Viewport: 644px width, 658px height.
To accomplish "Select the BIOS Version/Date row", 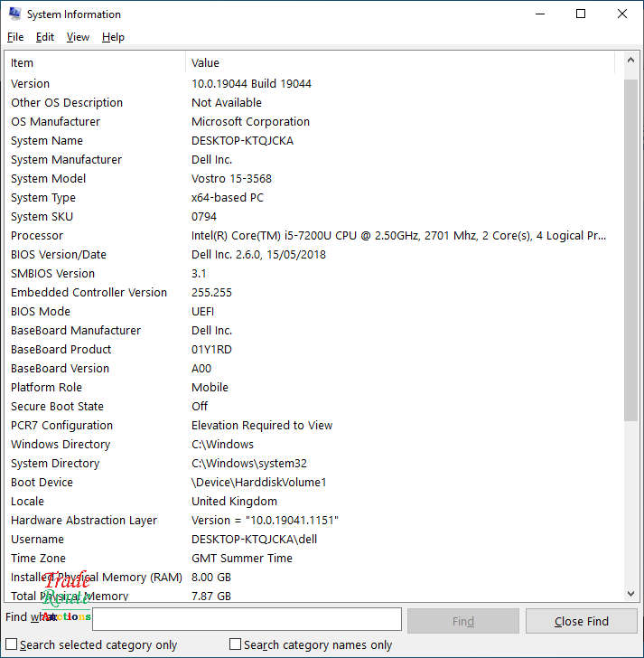I will click(x=311, y=254).
